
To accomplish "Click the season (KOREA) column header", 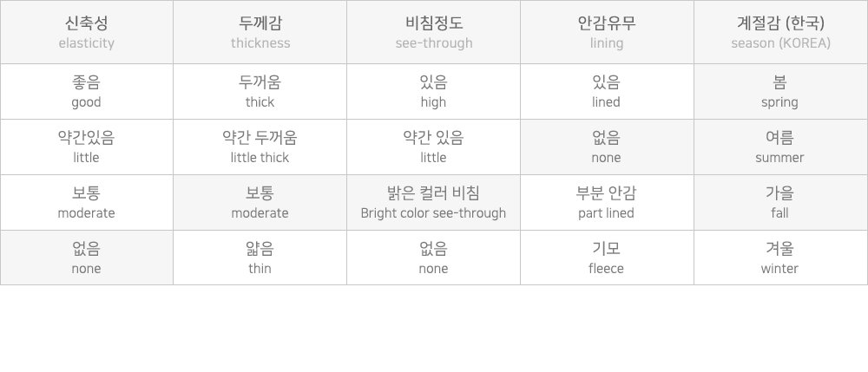I will click(780, 32).
